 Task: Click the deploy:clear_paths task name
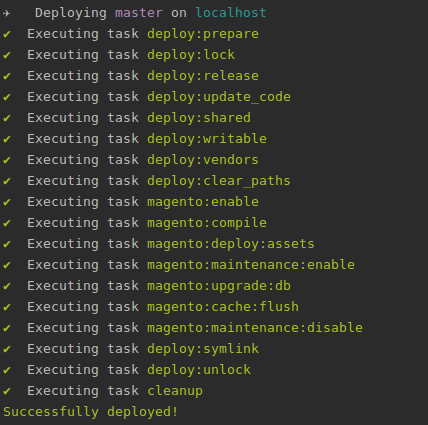(219, 181)
